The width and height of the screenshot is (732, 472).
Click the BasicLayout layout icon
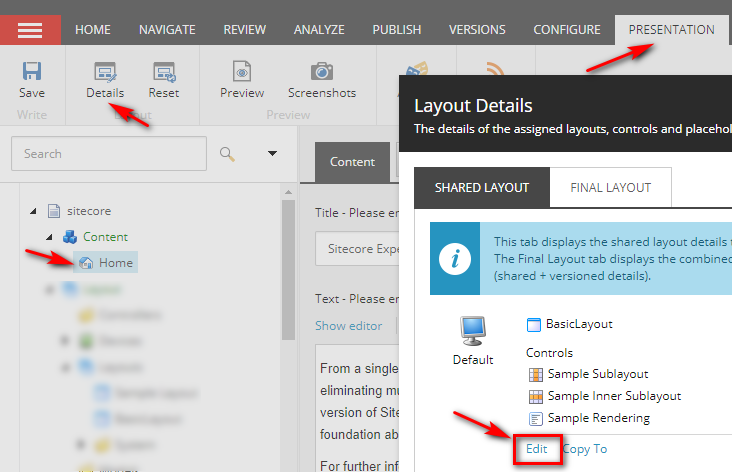pos(534,324)
